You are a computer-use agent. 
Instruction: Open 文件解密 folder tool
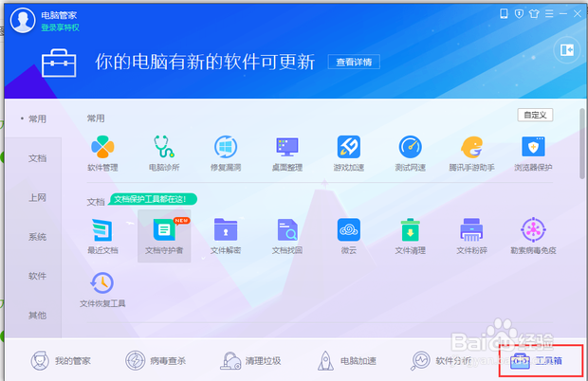(x=226, y=236)
